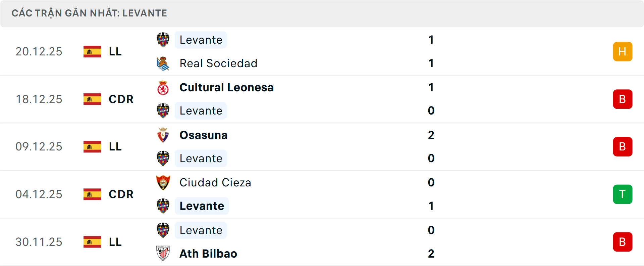Image resolution: width=644 pixels, height=266 pixels.
Task: Open the Real Sociedad team link
Action: click(218, 63)
